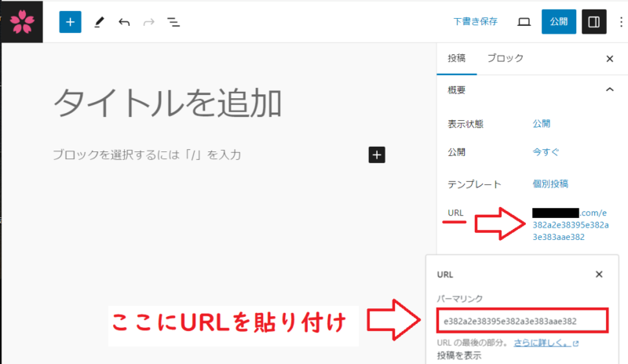This screenshot has width=628, height=364.
Task: Open template selector 個別投稿
Action: coord(550,184)
